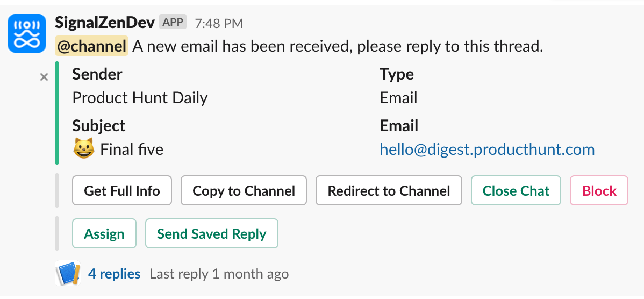This screenshot has width=644, height=299.
Task: Collapse the attachment with the X icon
Action: (x=44, y=77)
